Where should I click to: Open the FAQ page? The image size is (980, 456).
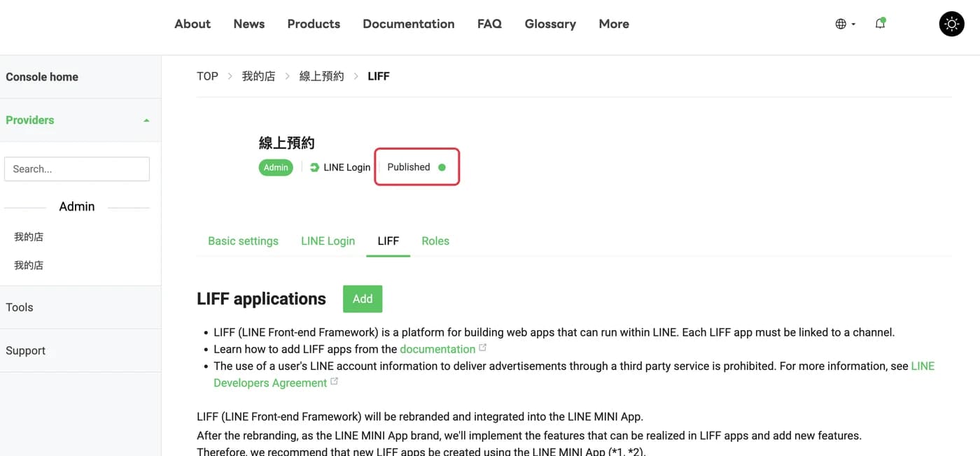[489, 24]
